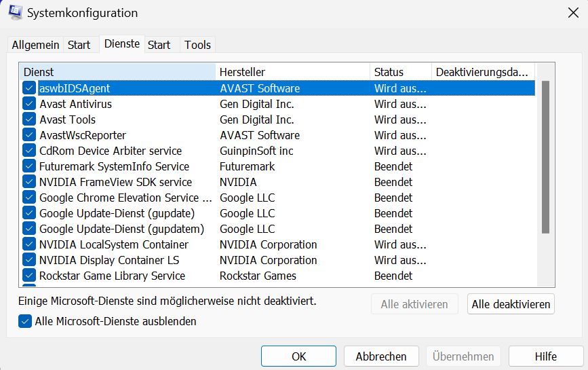Uncheck Futuremark SystemInfo Service checkbox
This screenshot has width=588, height=370.
29,166
